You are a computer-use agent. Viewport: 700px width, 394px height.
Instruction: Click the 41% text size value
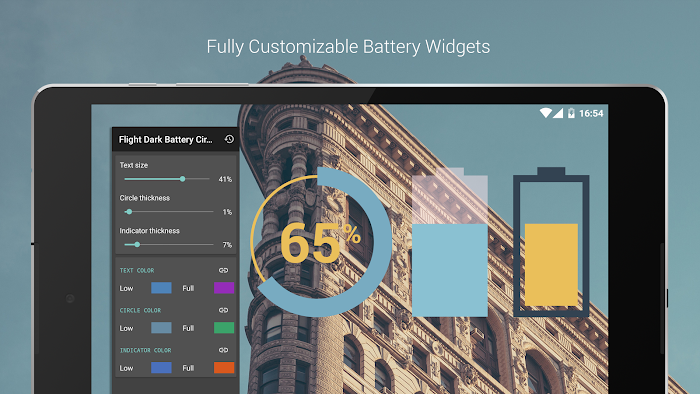click(x=225, y=179)
